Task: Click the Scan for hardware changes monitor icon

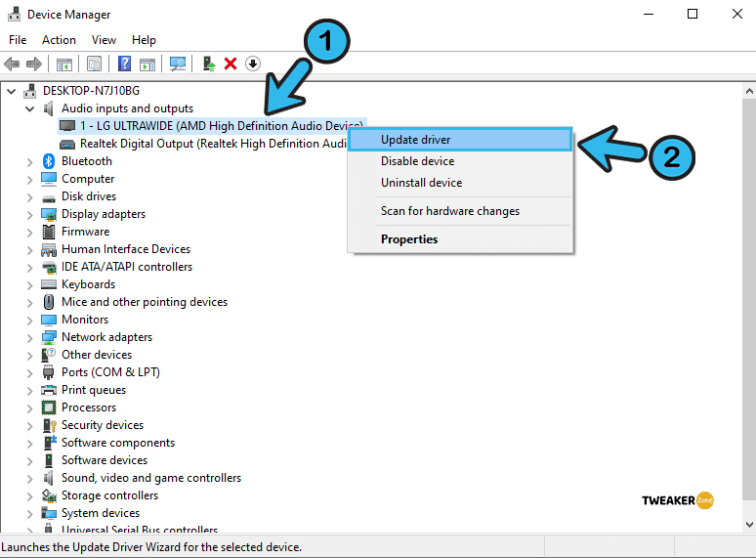Action: (x=178, y=64)
